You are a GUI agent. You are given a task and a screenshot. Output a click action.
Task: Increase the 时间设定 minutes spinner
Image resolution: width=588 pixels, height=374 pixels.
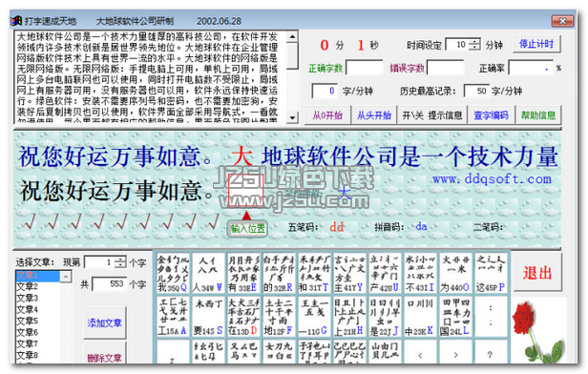pyautogui.click(x=474, y=41)
